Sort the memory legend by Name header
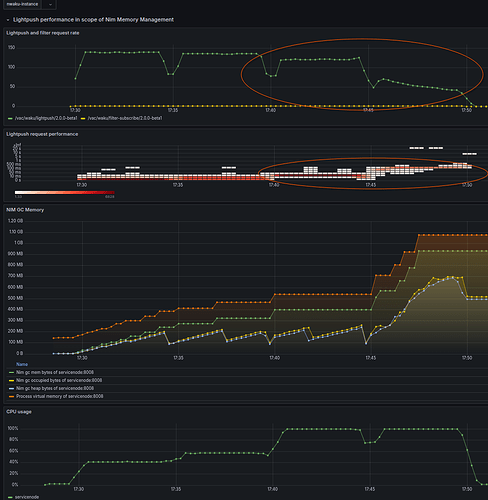Image resolution: width=488 pixels, height=500 pixels. [x=22, y=364]
